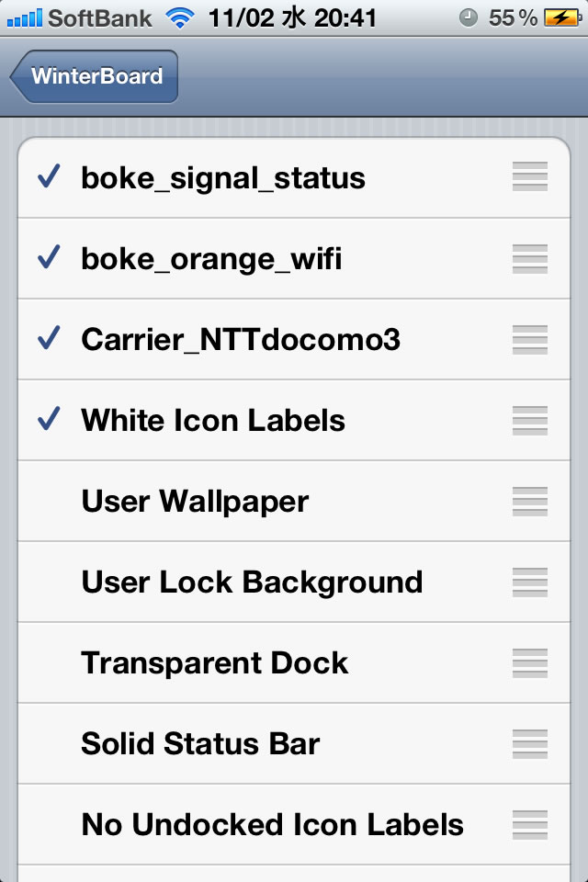This screenshot has width=588, height=882.
Task: Click reorder handle for White Icon Labels
Action: click(529, 421)
